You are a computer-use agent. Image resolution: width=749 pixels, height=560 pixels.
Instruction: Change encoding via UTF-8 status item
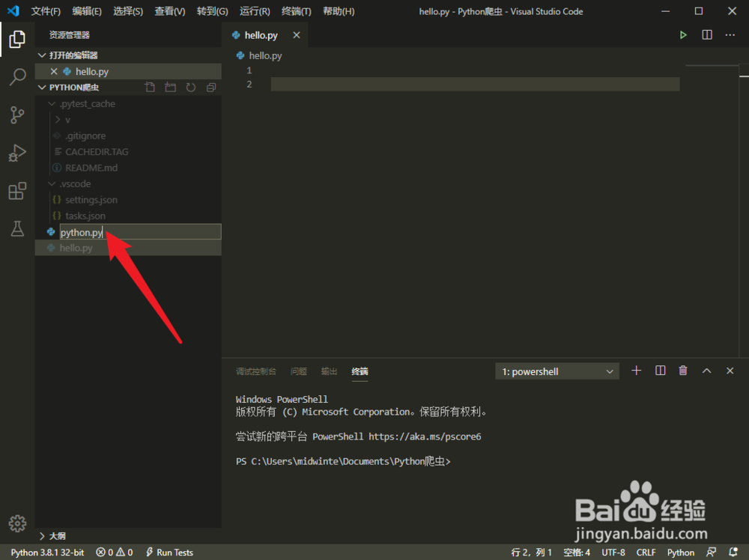coord(613,552)
